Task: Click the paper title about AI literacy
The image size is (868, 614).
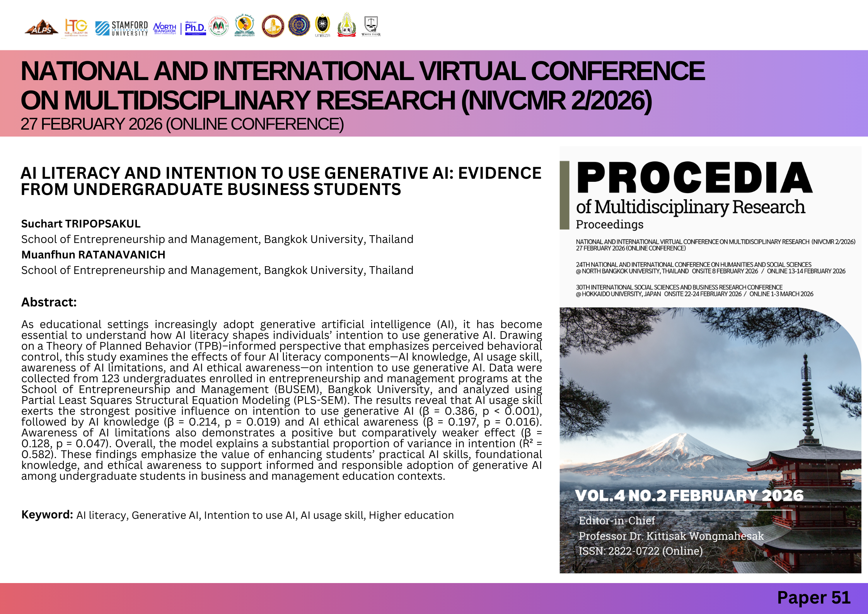Action: [281, 181]
